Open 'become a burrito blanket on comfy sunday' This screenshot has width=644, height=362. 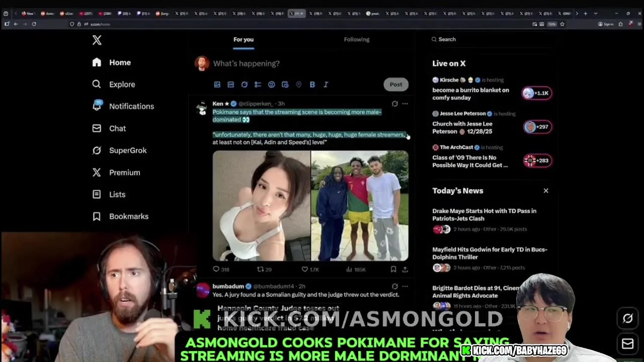tap(470, 94)
